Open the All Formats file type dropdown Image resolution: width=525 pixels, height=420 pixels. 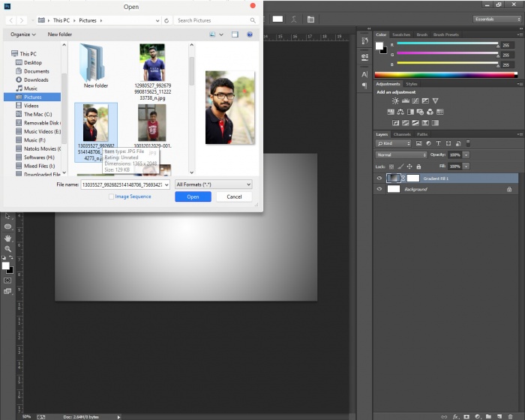[214, 184]
